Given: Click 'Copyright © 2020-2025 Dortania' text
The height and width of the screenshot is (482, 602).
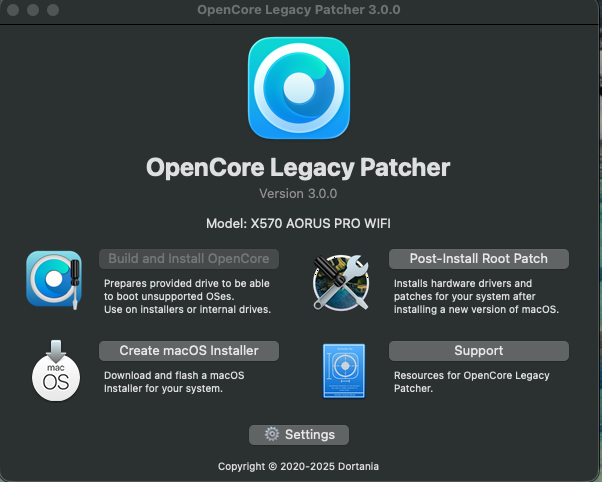Looking at the screenshot, I should click(298, 466).
